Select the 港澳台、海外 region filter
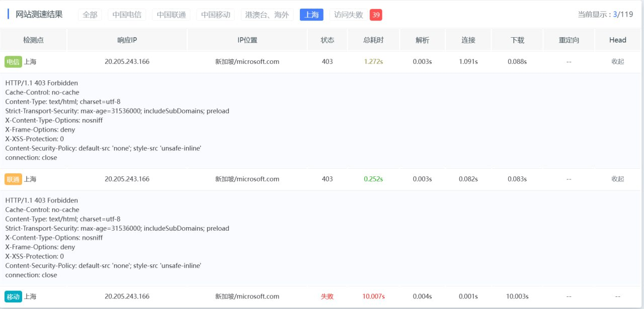The image size is (644, 309). click(x=267, y=15)
